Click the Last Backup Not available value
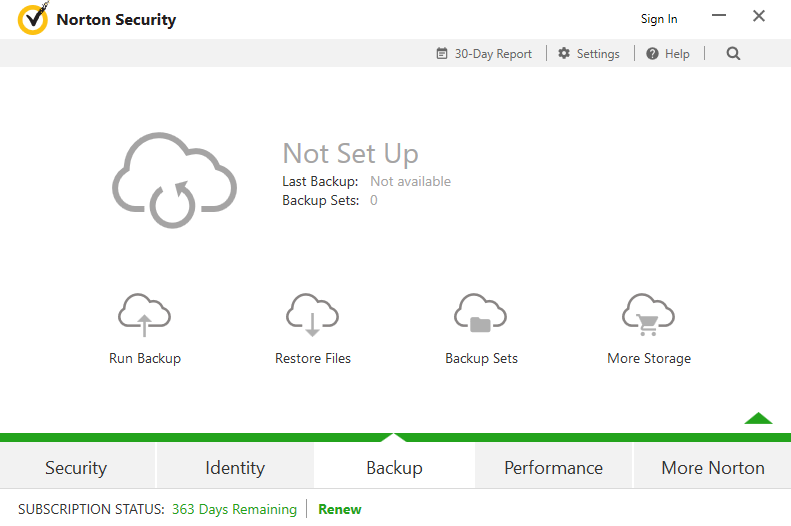The image size is (791, 526). (x=410, y=182)
